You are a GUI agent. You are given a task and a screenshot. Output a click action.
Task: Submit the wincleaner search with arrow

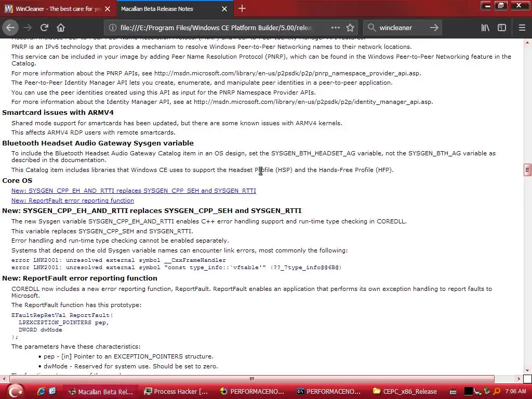pos(434,28)
